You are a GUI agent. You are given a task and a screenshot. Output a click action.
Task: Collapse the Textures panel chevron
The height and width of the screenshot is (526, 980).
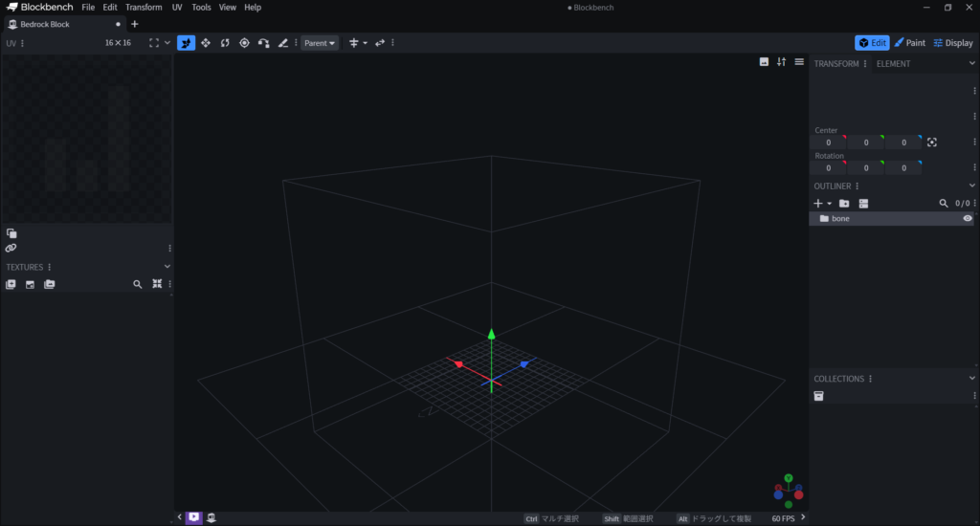167,267
